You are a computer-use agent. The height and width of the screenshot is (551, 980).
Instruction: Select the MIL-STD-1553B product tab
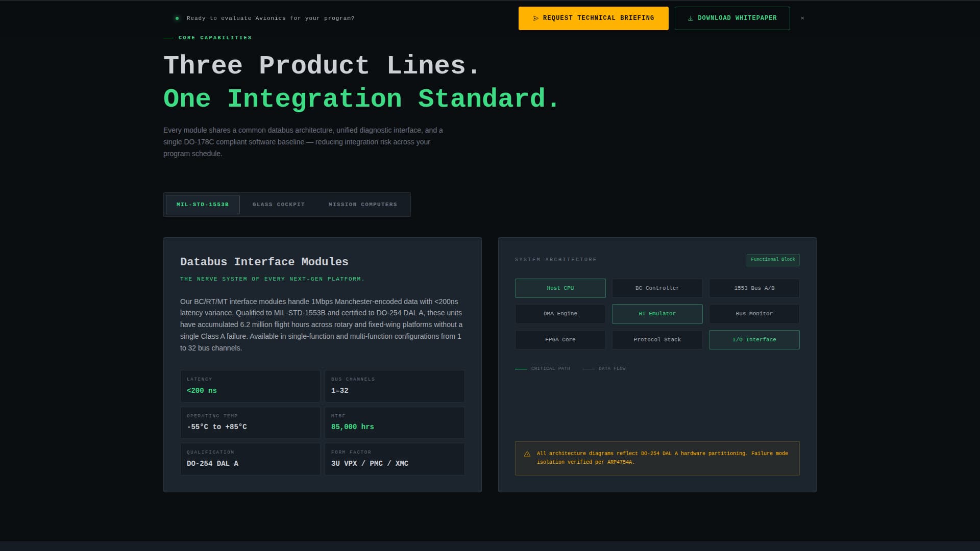(x=202, y=204)
